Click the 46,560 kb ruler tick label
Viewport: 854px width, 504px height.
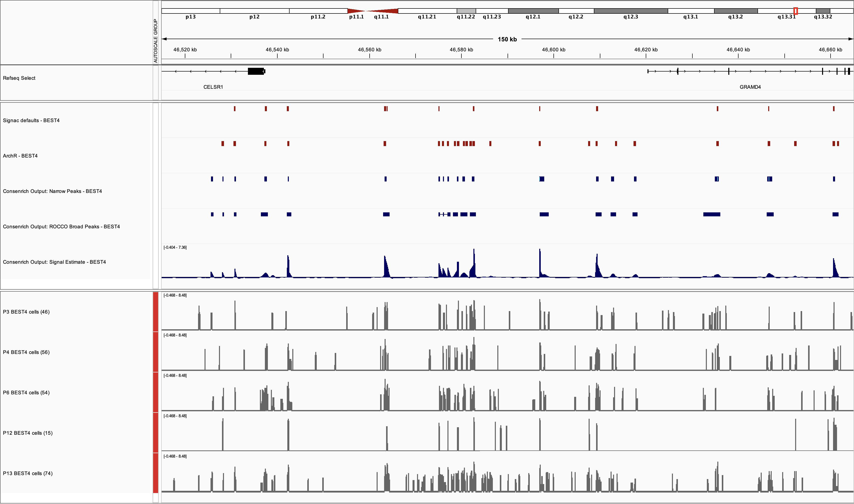(x=369, y=50)
